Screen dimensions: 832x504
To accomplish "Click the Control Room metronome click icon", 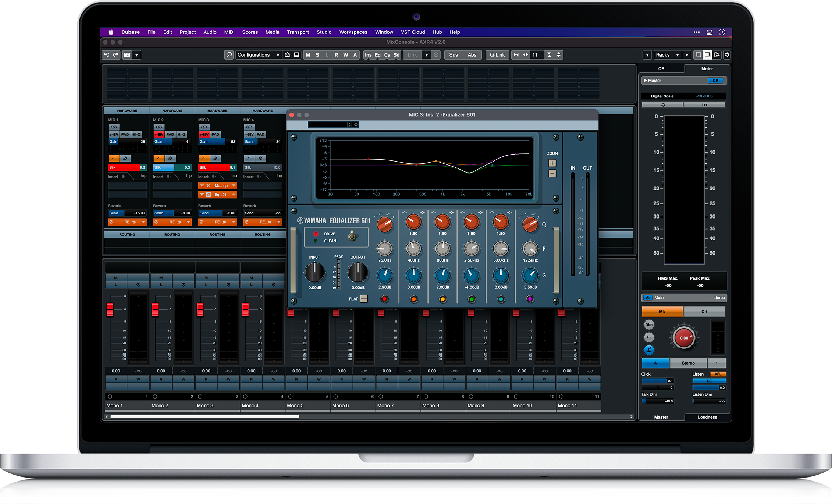I will [649, 350].
